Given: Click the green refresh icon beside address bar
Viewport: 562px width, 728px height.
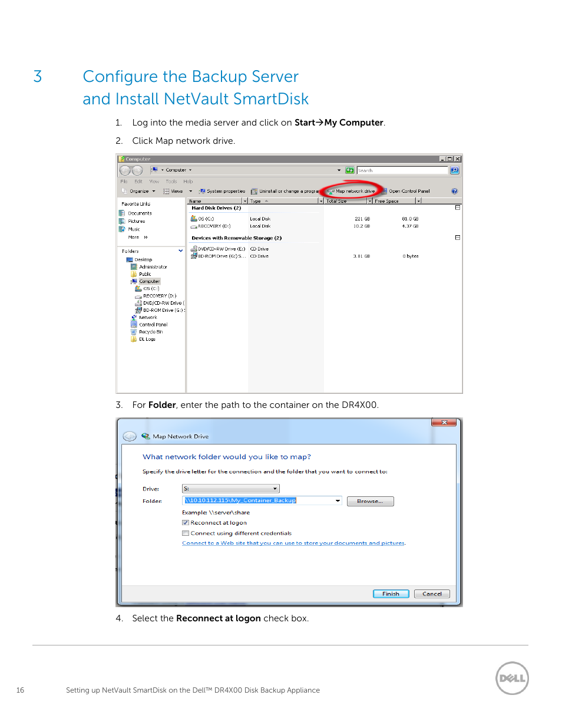Looking at the screenshot, I should (x=350, y=170).
